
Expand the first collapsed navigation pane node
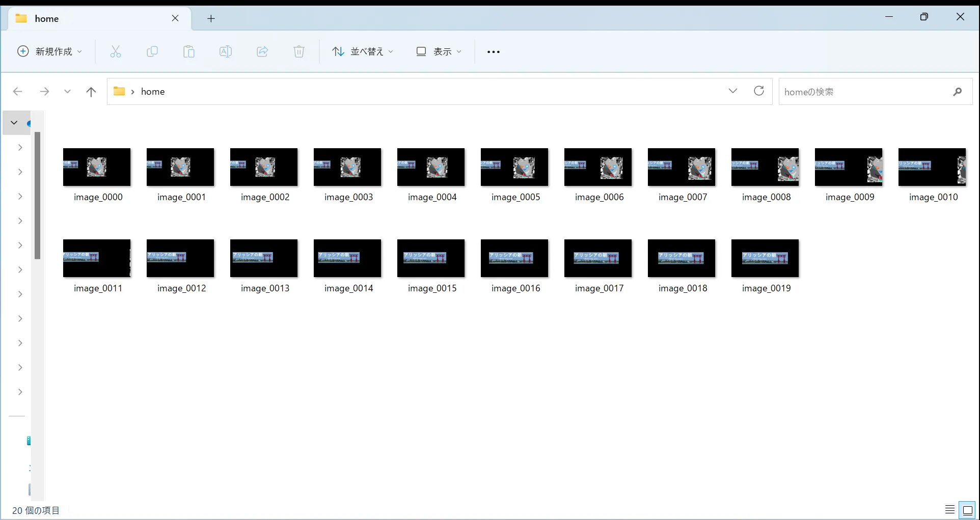click(x=20, y=147)
